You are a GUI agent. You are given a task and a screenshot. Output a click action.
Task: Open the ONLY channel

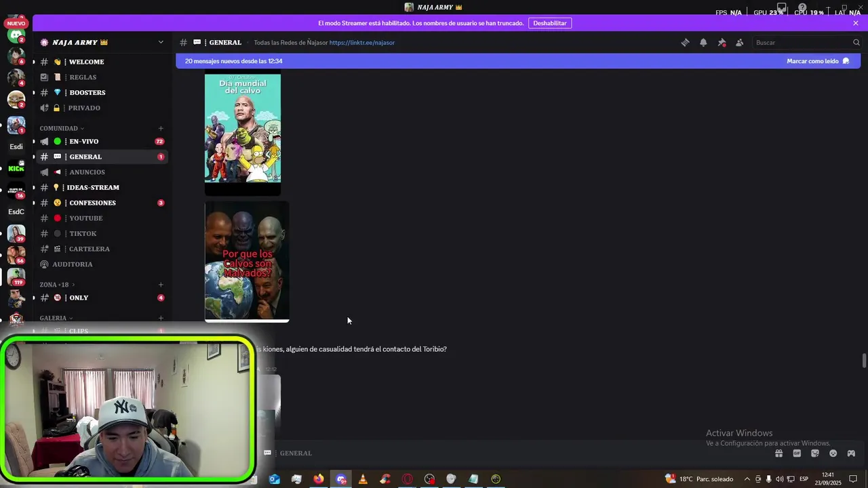click(x=102, y=298)
